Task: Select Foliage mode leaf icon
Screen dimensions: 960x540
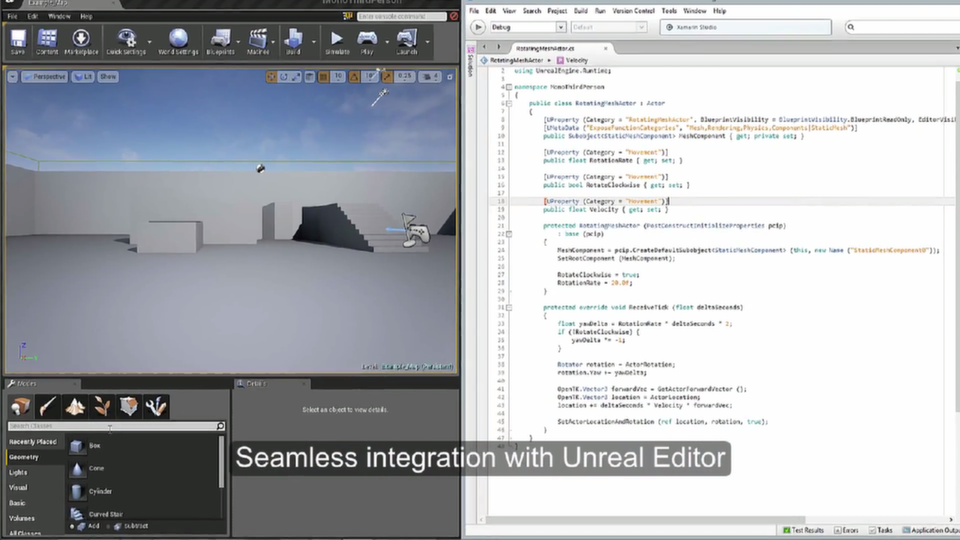Action: coord(102,407)
